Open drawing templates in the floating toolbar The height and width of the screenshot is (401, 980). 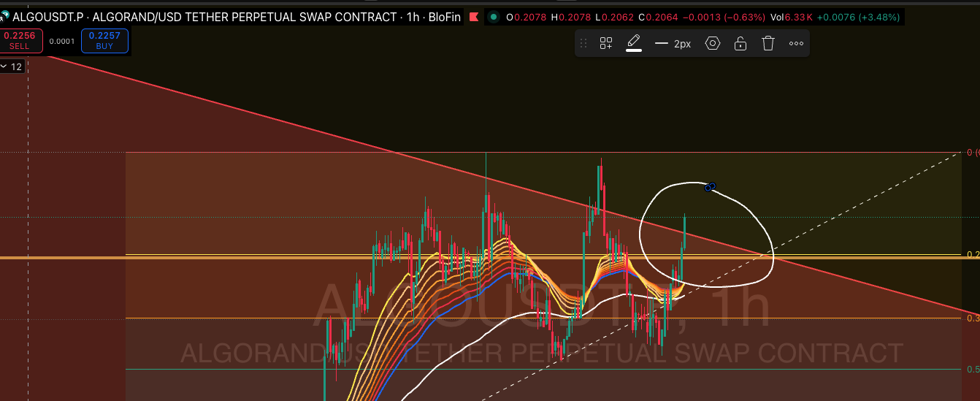(605, 44)
